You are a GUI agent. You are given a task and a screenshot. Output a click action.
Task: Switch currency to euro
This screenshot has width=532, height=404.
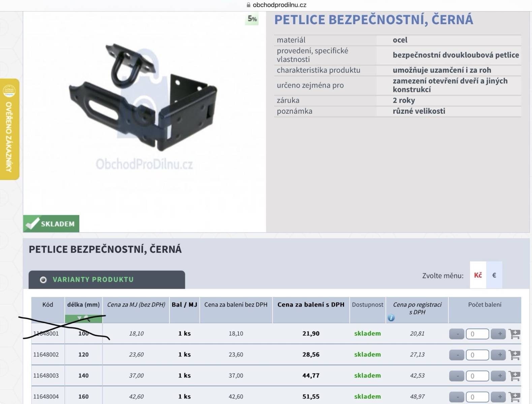pos(494,275)
